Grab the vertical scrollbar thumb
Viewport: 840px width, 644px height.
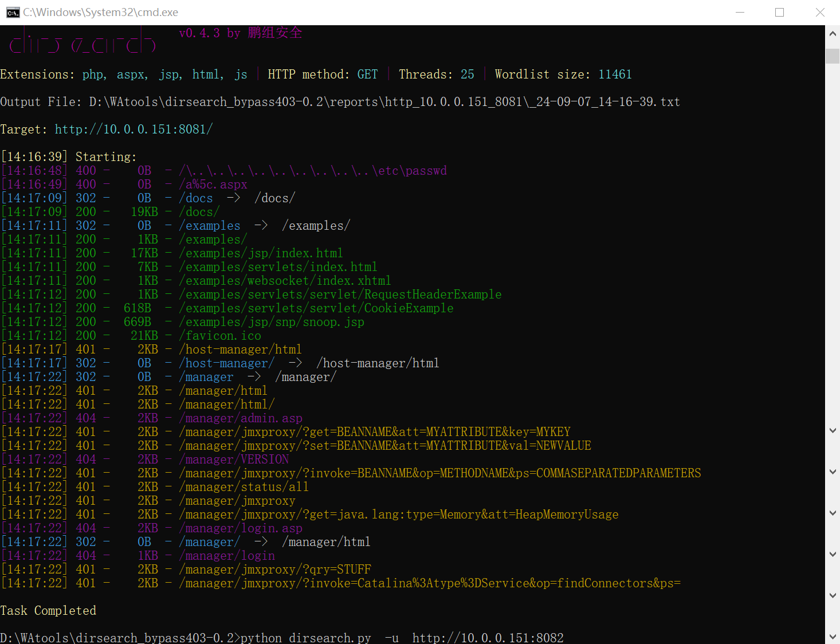point(833,56)
